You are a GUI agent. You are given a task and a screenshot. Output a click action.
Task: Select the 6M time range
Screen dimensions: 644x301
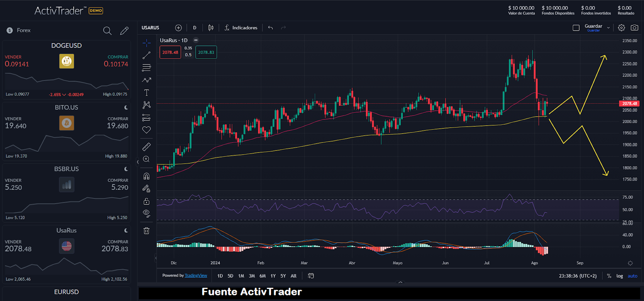point(262,276)
